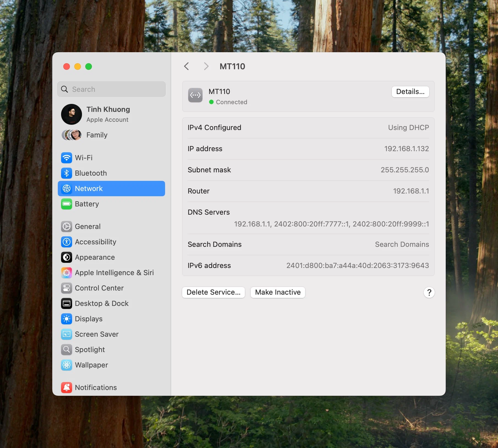Click the IPv6 address value

[x=358, y=266]
